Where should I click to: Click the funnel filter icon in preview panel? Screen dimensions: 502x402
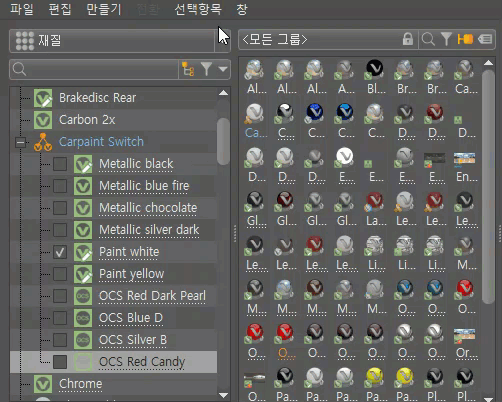446,39
